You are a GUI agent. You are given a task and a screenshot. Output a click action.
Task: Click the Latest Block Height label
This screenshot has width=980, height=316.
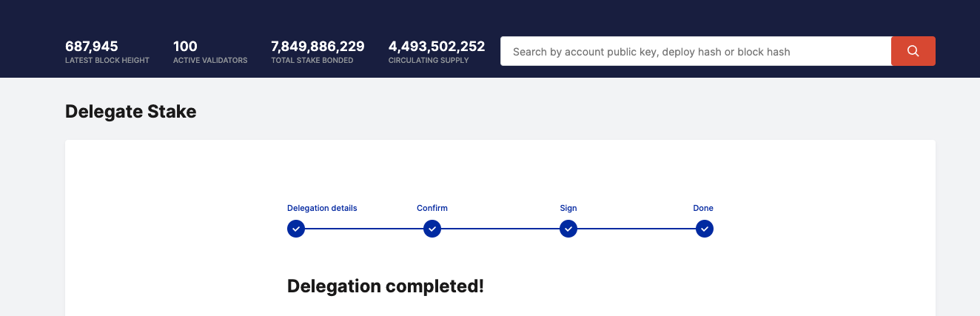click(107, 61)
